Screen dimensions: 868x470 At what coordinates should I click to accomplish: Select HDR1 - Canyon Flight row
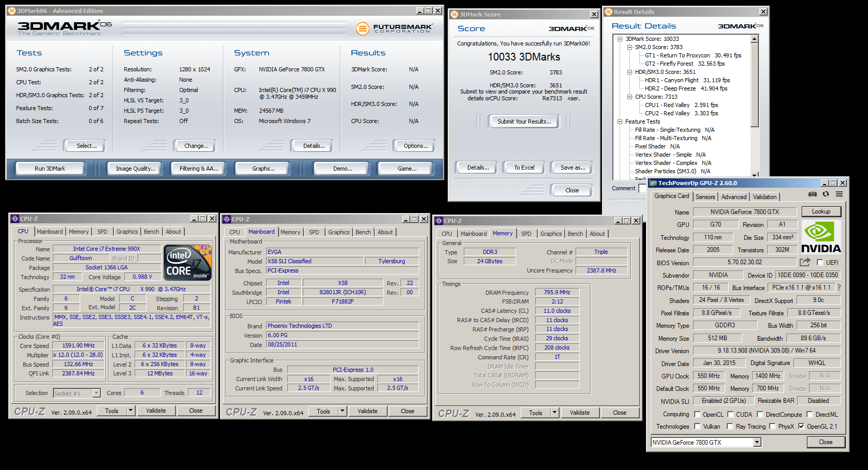(687, 80)
